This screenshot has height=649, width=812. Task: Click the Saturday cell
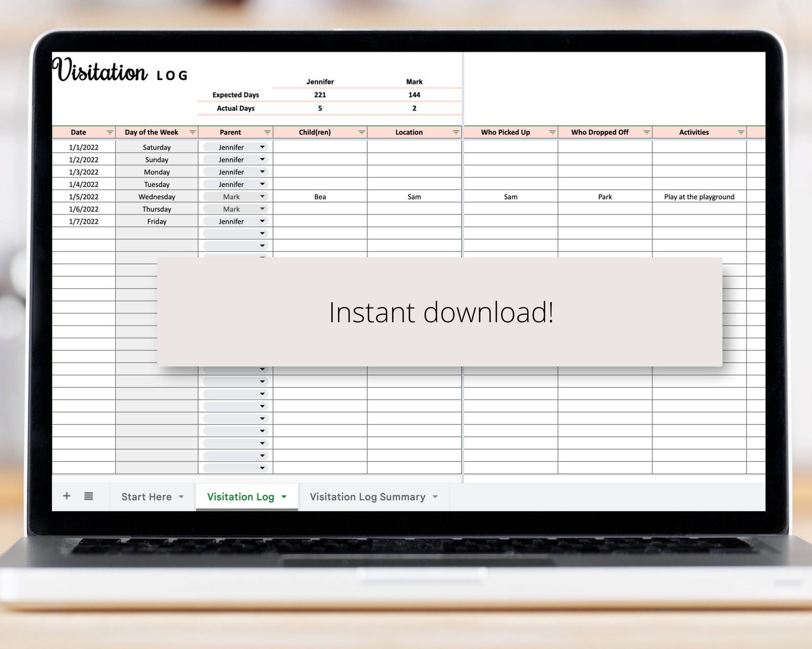pyautogui.click(x=157, y=147)
